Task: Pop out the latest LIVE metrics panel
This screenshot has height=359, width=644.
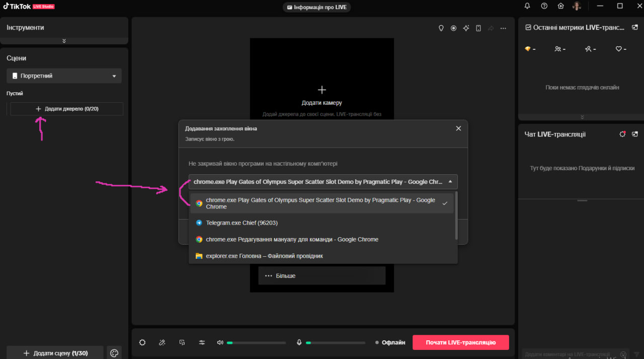Action: click(x=635, y=28)
